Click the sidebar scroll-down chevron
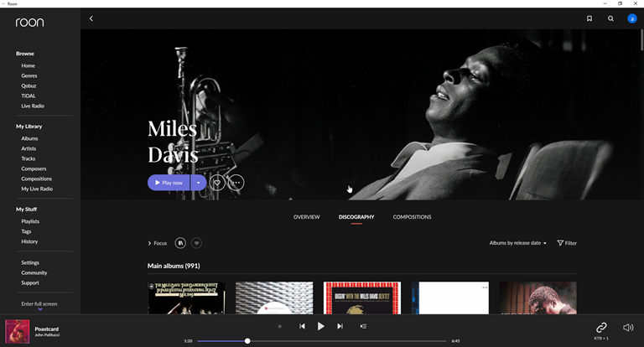The height and width of the screenshot is (347, 644). point(40,309)
